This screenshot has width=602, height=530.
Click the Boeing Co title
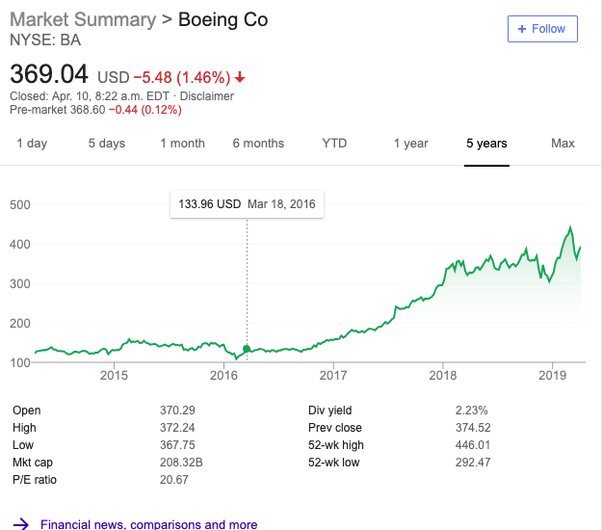222,20
